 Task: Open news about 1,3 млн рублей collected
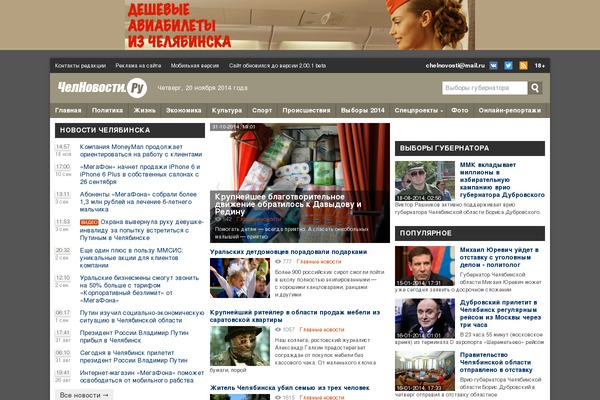pyautogui.click(x=138, y=202)
